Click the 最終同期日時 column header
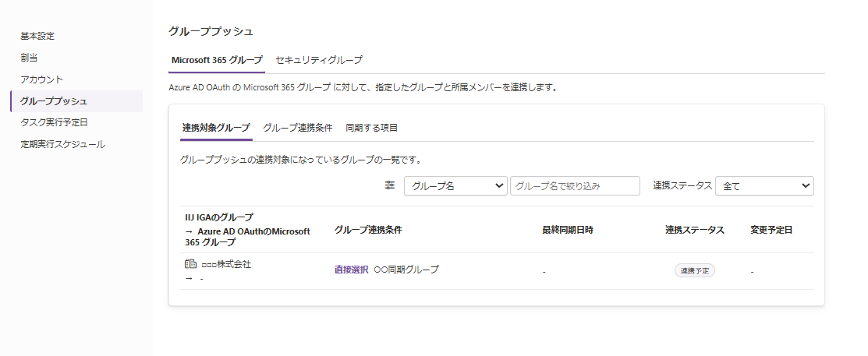Image resolution: width=868 pixels, height=356 pixels. [x=568, y=230]
